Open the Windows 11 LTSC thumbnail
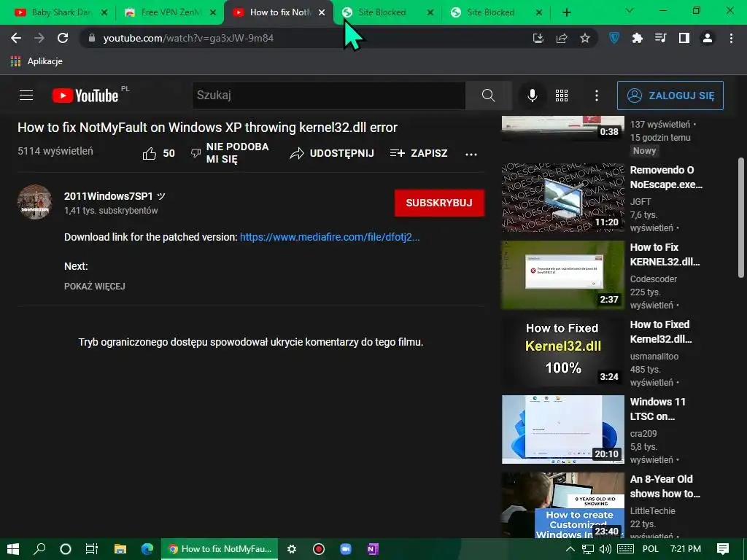747x560 pixels. pos(563,429)
